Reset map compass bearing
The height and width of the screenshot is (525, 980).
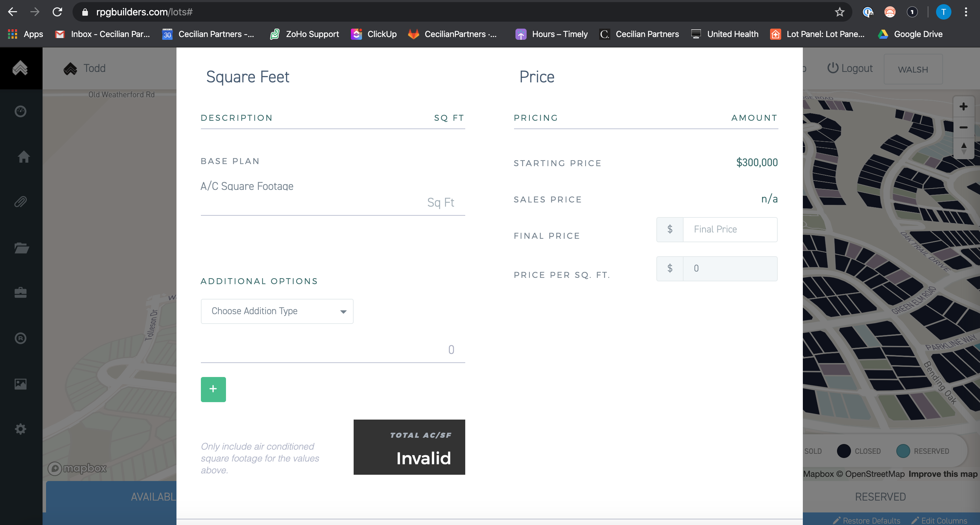(x=963, y=148)
